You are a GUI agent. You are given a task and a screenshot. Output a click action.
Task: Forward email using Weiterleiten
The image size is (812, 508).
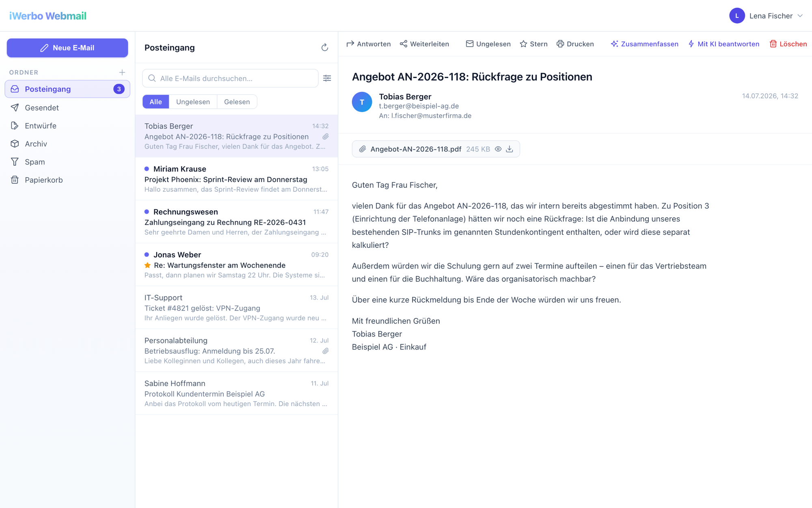[x=424, y=44]
